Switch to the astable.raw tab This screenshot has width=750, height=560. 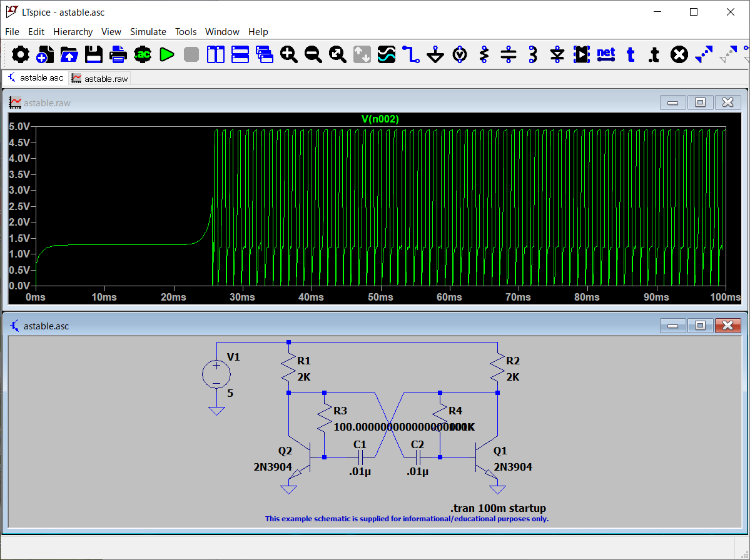coord(100,79)
